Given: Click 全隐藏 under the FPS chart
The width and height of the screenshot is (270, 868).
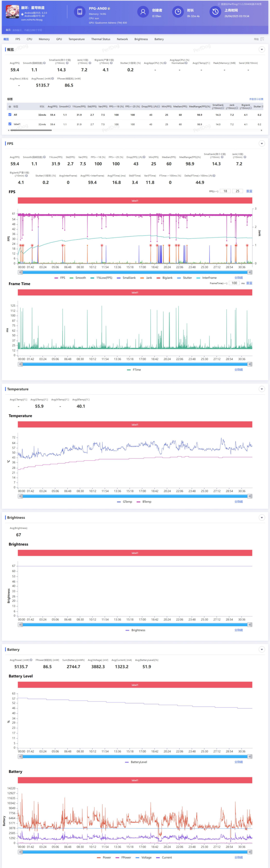Looking at the screenshot, I should (238, 278).
